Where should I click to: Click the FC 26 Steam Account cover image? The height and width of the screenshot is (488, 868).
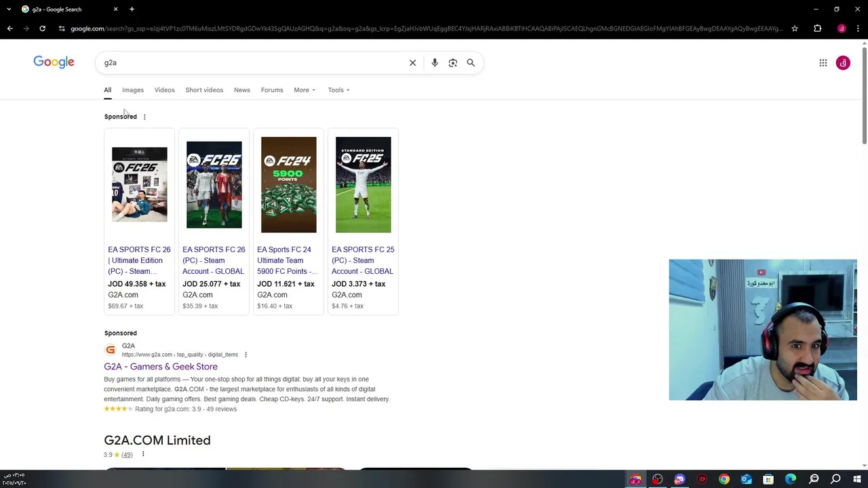click(214, 184)
